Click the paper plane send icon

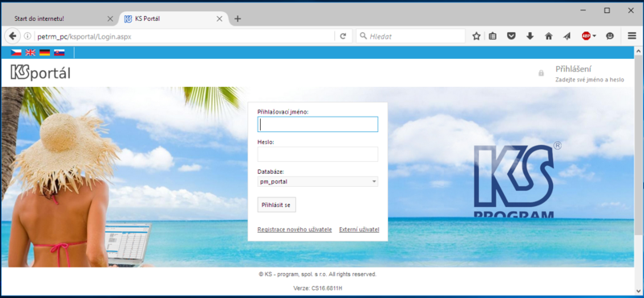[568, 36]
